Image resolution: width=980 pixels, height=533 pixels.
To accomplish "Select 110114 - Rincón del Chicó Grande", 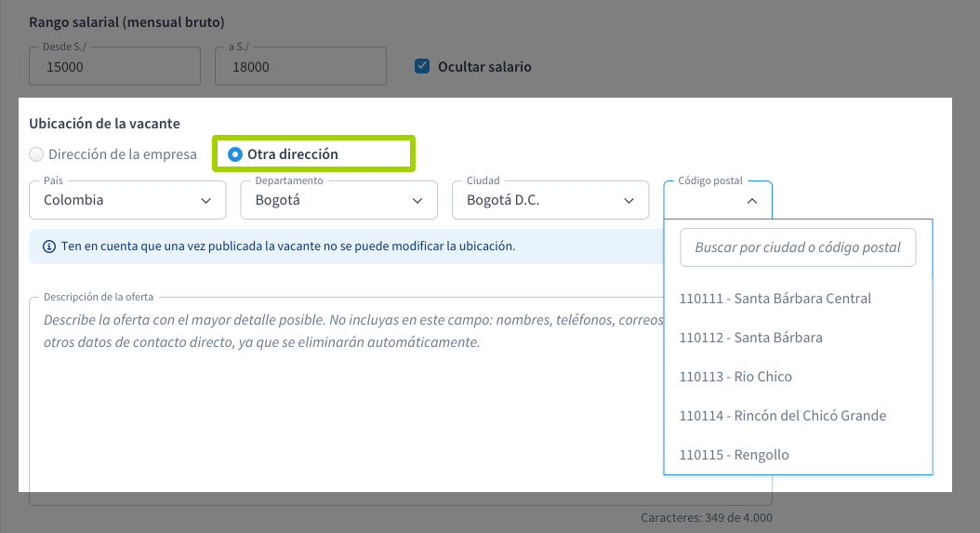I will (783, 416).
